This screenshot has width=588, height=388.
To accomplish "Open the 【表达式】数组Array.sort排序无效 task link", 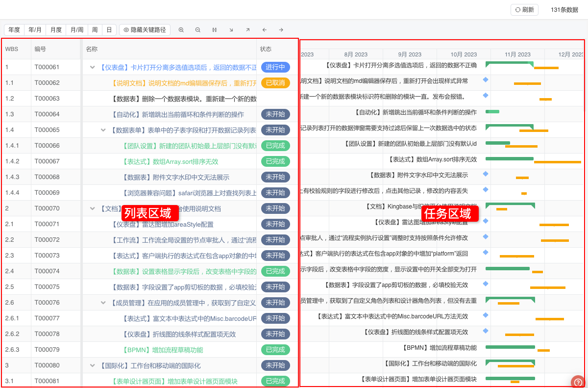I will tap(170, 161).
